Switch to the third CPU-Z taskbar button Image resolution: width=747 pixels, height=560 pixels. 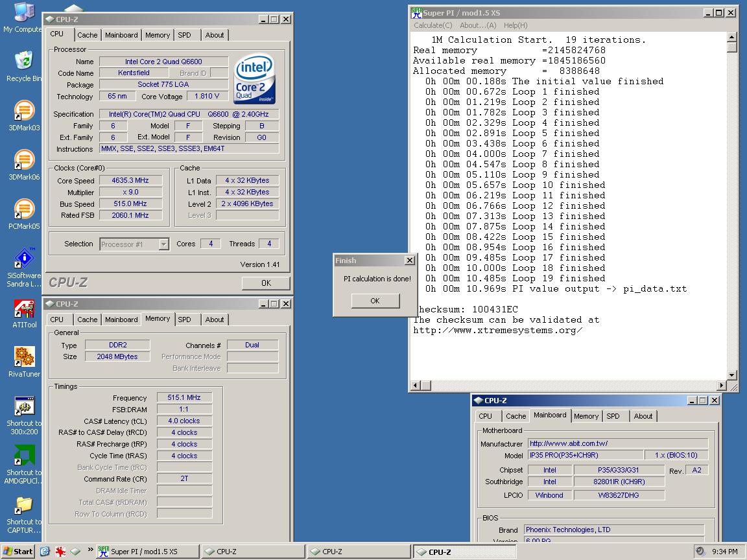pyautogui.click(x=464, y=552)
